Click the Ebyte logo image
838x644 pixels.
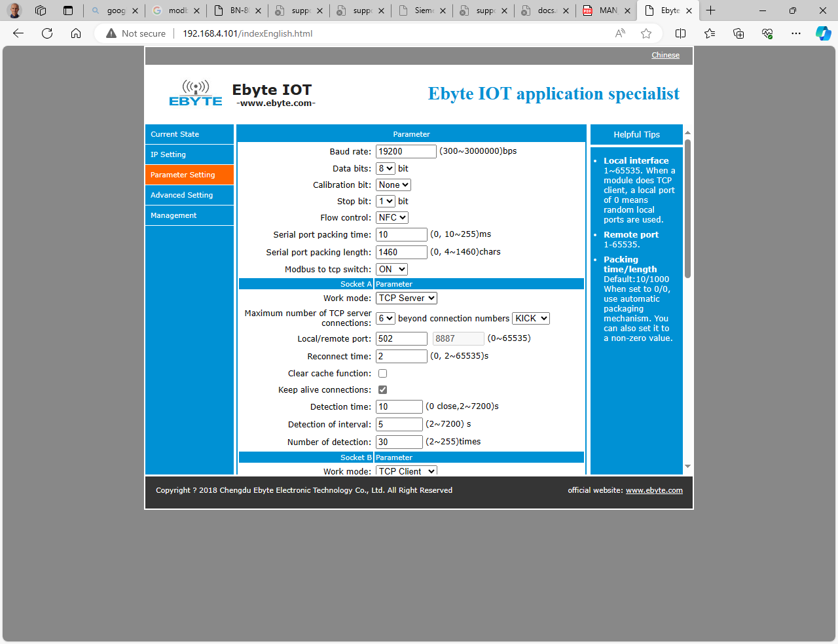click(x=196, y=94)
